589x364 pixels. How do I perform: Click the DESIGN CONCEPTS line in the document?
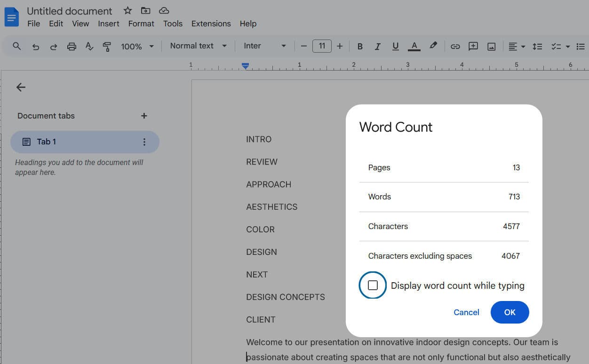click(286, 297)
